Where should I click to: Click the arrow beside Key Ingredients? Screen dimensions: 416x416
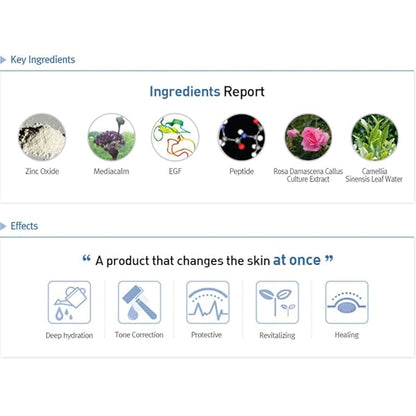[x=3, y=60]
